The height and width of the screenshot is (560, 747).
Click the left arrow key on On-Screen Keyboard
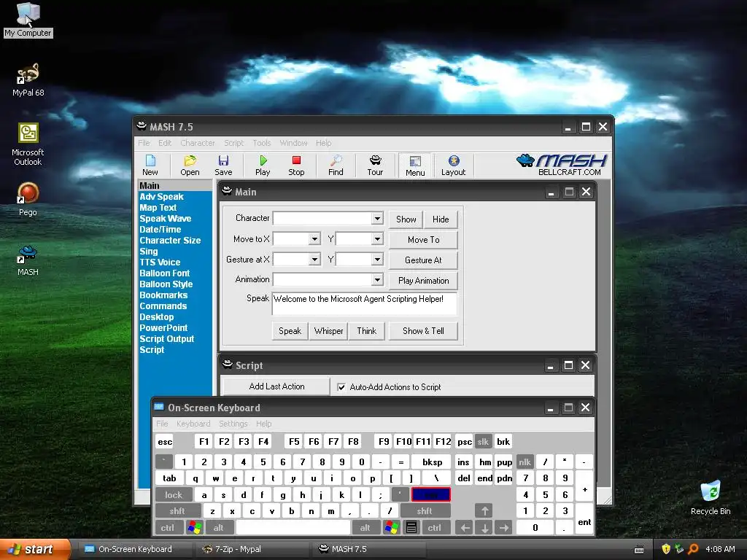click(x=465, y=528)
